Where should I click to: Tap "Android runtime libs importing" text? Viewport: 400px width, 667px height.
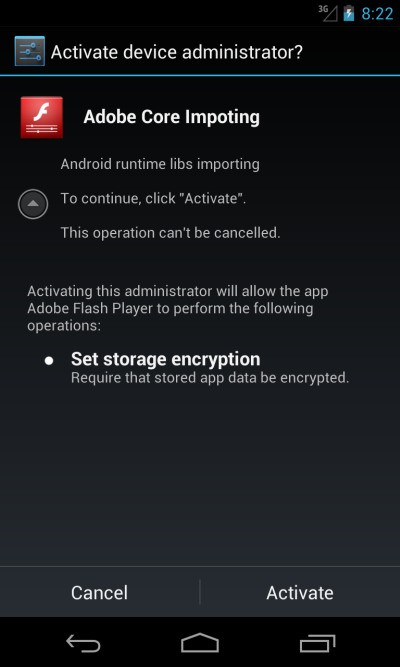[160, 164]
